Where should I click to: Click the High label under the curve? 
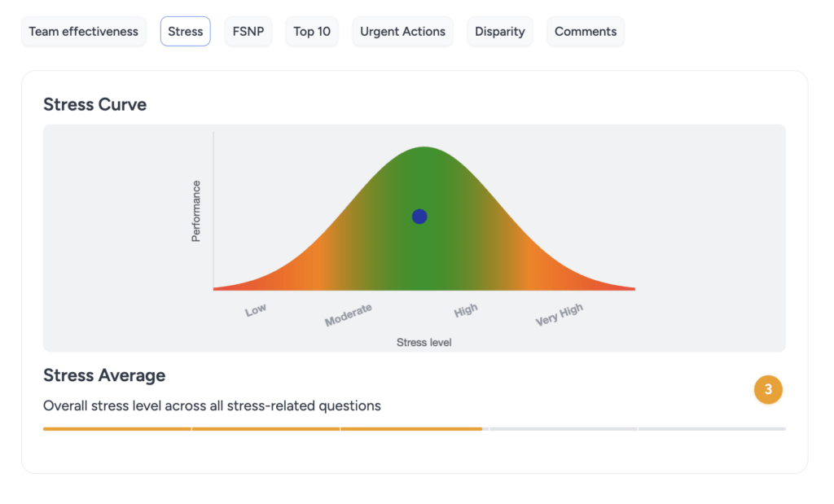click(465, 309)
